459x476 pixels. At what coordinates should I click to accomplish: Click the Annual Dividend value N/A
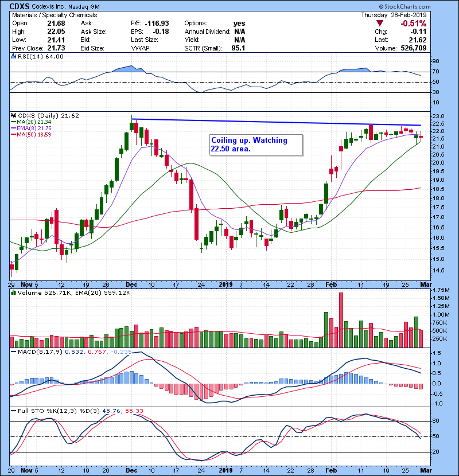point(239,32)
